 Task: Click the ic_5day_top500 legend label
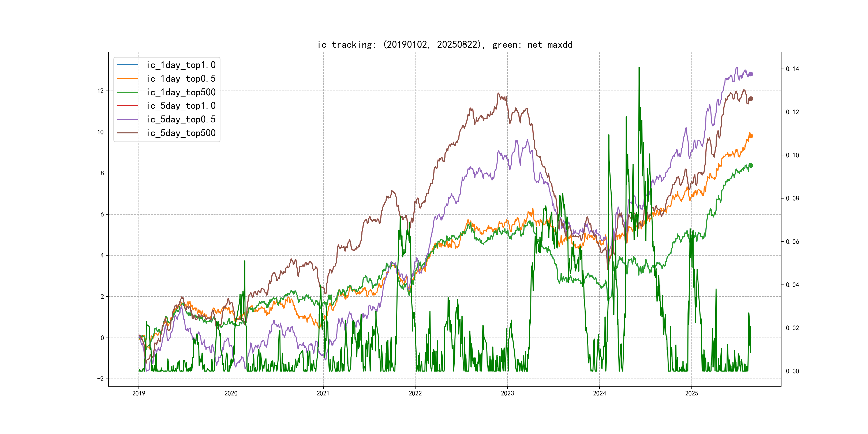point(181,133)
